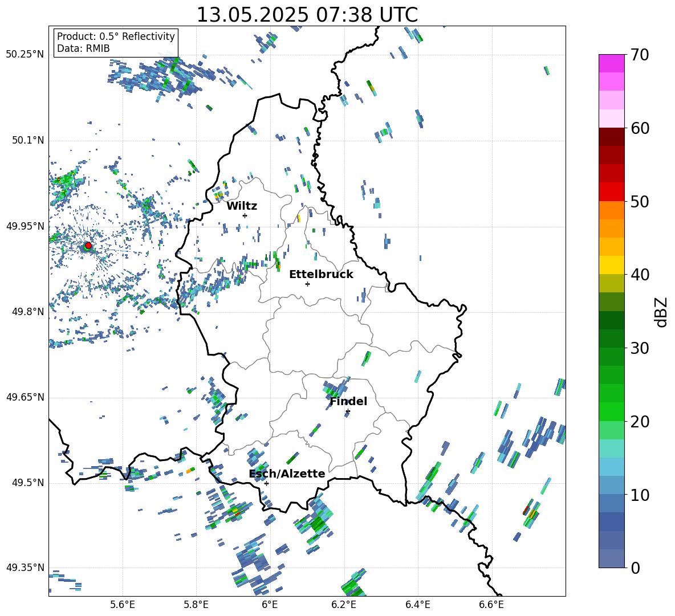Click the 30 colorbar tick label
The image size is (675, 616).
click(x=640, y=348)
